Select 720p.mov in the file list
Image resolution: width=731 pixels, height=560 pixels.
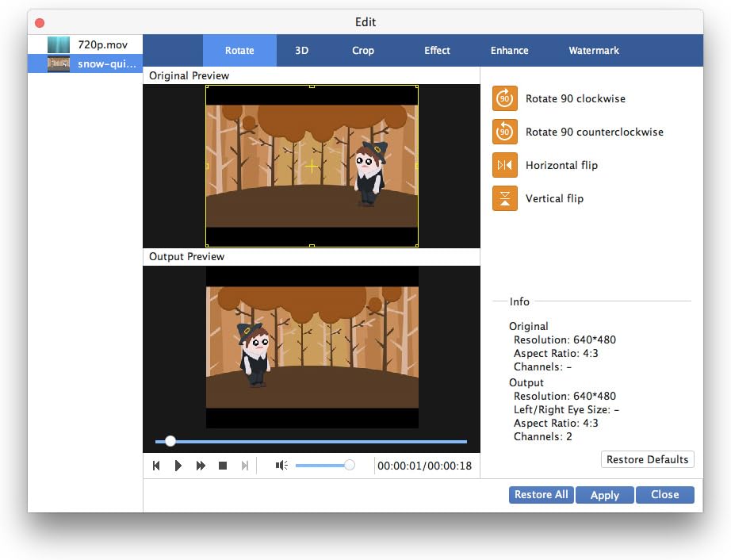102,44
